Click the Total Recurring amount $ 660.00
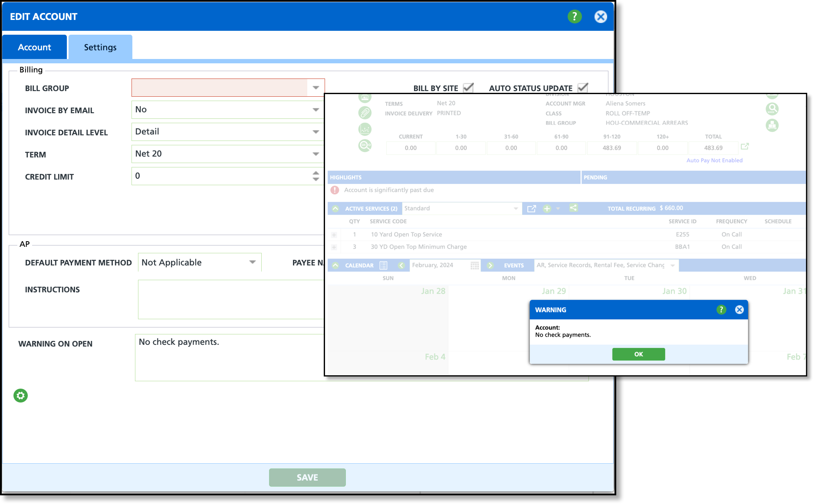This screenshot has width=815, height=504. 671,208
